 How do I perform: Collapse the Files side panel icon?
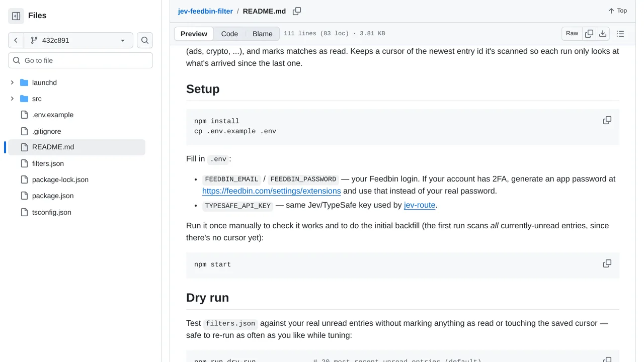coord(16,16)
